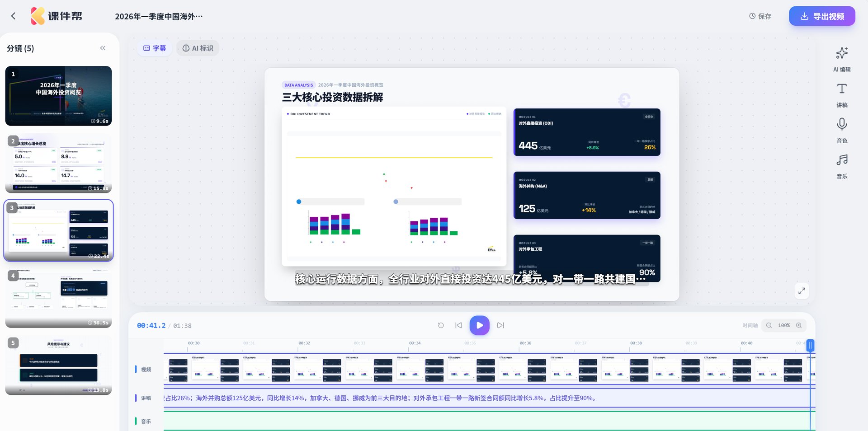
Task: Select storyboard scene 3 thumbnail
Action: point(58,230)
